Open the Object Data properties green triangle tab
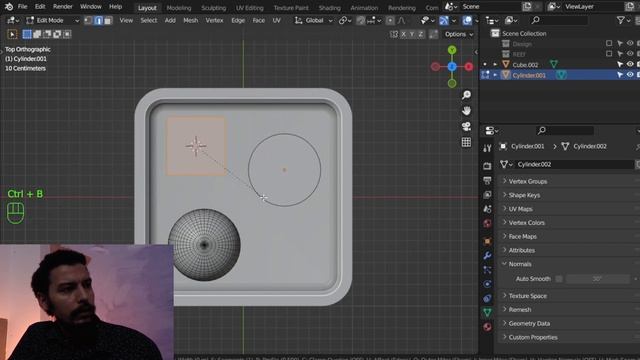Image resolution: width=640 pixels, height=360 pixels. pyautogui.click(x=487, y=313)
